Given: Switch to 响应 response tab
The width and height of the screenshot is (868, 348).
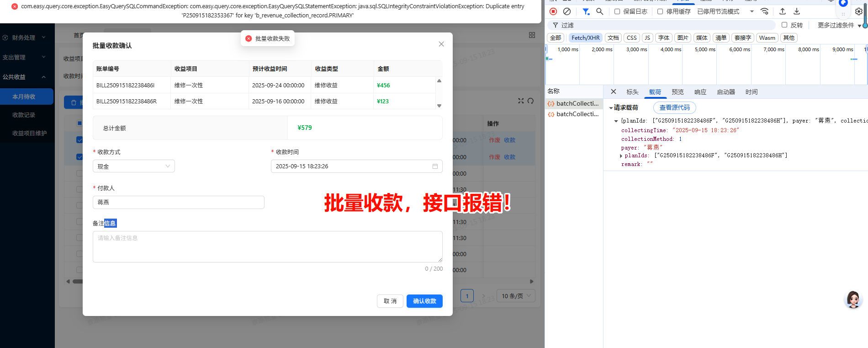Looking at the screenshot, I should tap(700, 92).
